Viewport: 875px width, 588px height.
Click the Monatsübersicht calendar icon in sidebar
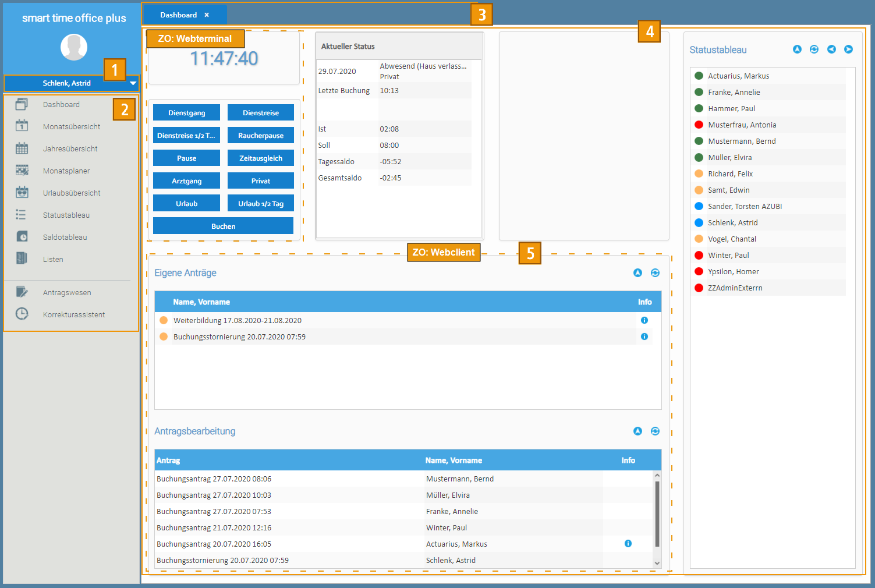[22, 126]
